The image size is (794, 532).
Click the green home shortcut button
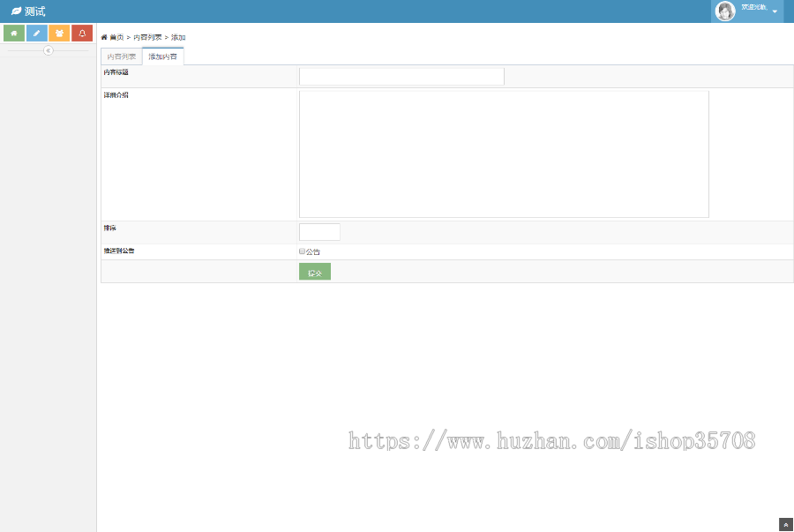[x=14, y=34]
